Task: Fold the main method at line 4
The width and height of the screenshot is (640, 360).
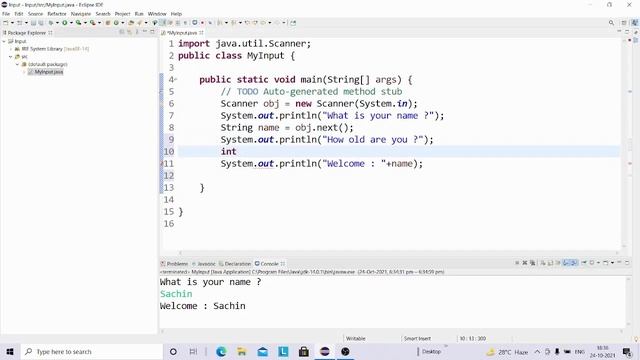Action: tap(176, 80)
